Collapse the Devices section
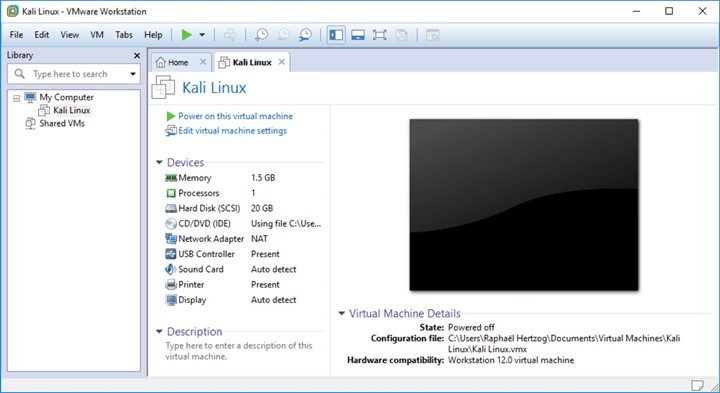This screenshot has width=720, height=393. click(159, 163)
